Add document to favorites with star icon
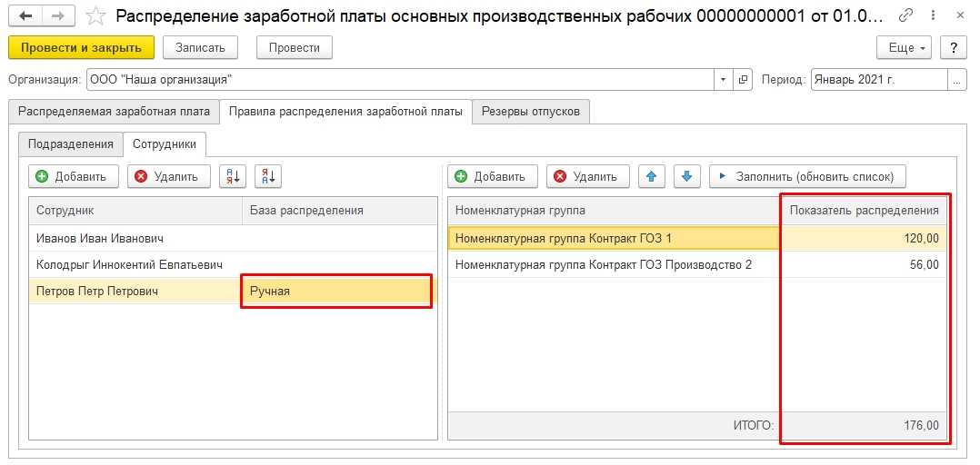The image size is (980, 465). [x=95, y=16]
